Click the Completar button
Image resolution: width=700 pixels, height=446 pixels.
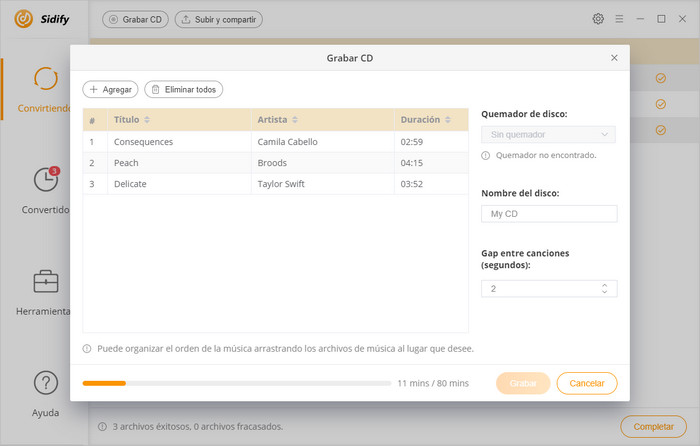coord(653,426)
